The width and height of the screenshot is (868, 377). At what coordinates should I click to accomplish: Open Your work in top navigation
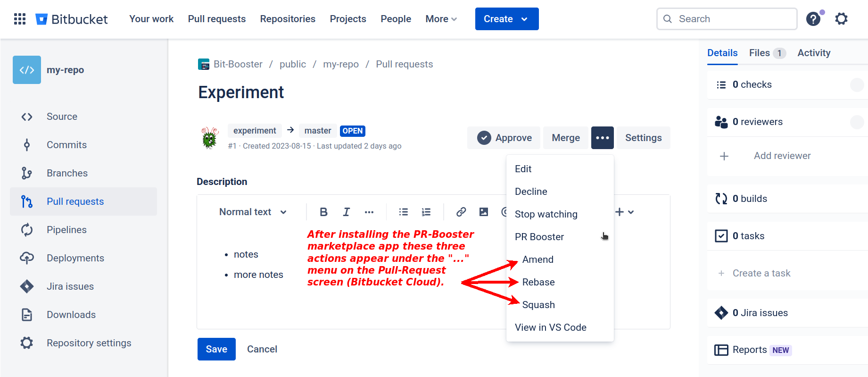click(x=151, y=19)
